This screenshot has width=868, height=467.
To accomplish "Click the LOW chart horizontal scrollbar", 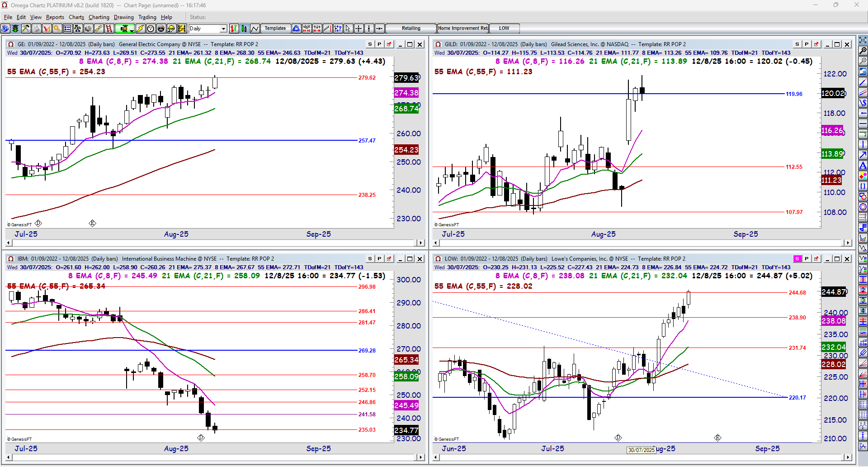I will [642, 457].
